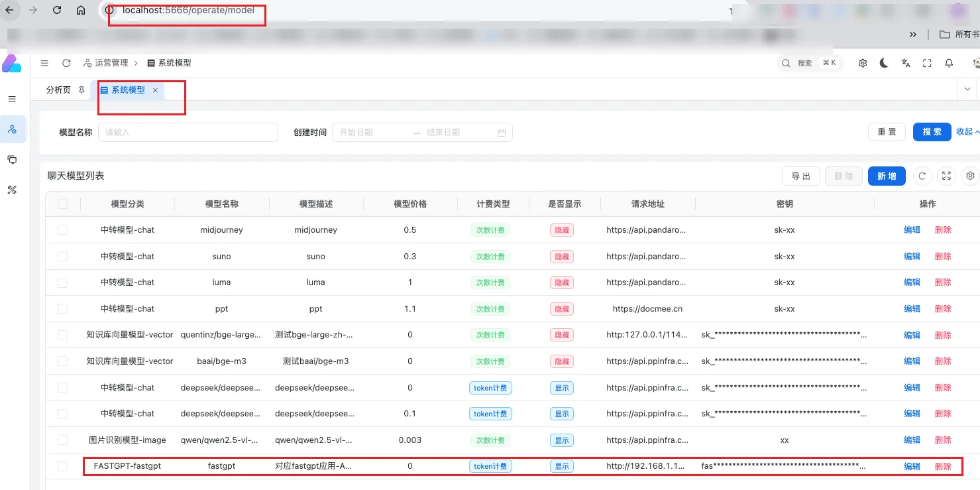Open the 运营管理 sidebar section
The height and width of the screenshot is (490, 980).
click(x=12, y=129)
